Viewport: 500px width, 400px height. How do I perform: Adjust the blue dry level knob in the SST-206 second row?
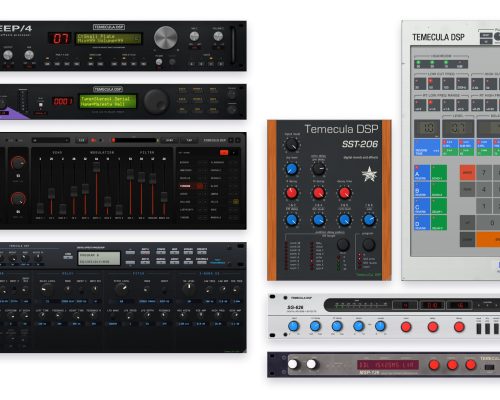click(x=292, y=169)
